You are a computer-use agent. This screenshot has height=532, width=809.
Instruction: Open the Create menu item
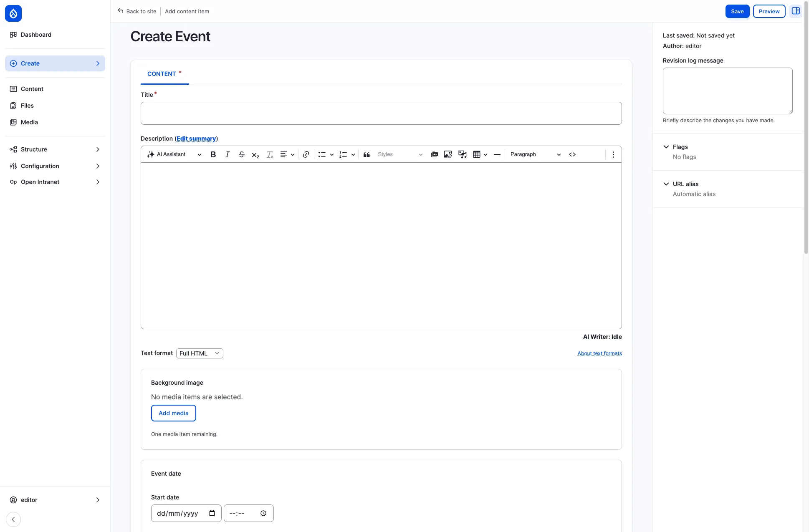pyautogui.click(x=55, y=63)
